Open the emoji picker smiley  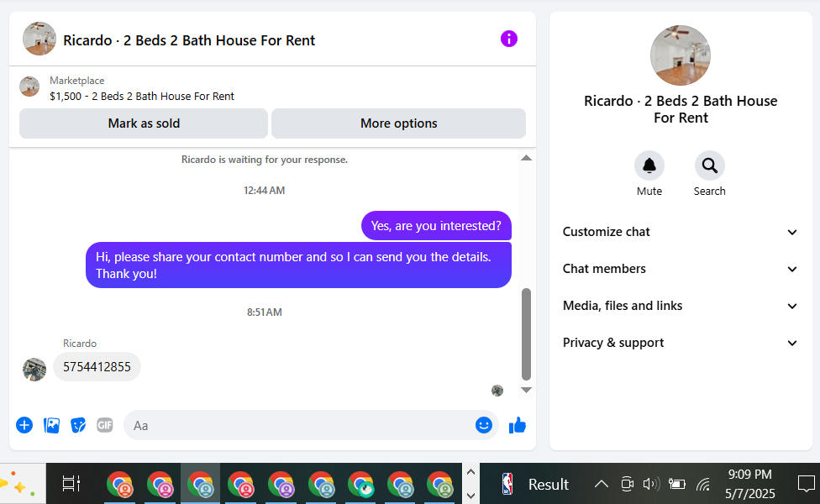pos(484,425)
